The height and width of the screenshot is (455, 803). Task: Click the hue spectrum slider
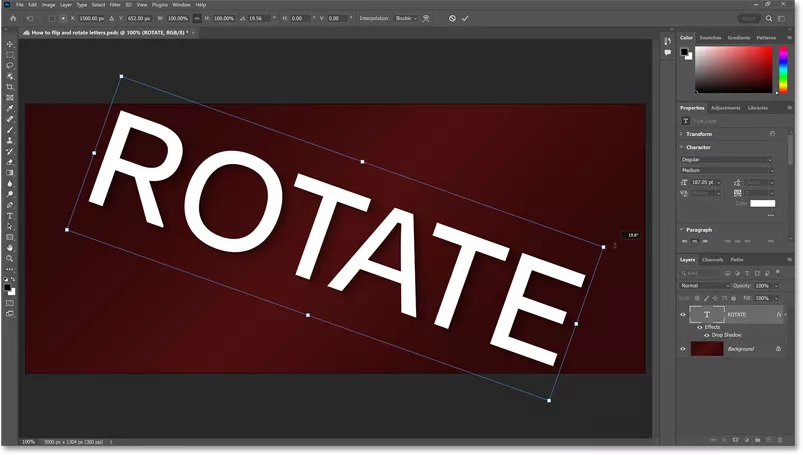pos(783,70)
